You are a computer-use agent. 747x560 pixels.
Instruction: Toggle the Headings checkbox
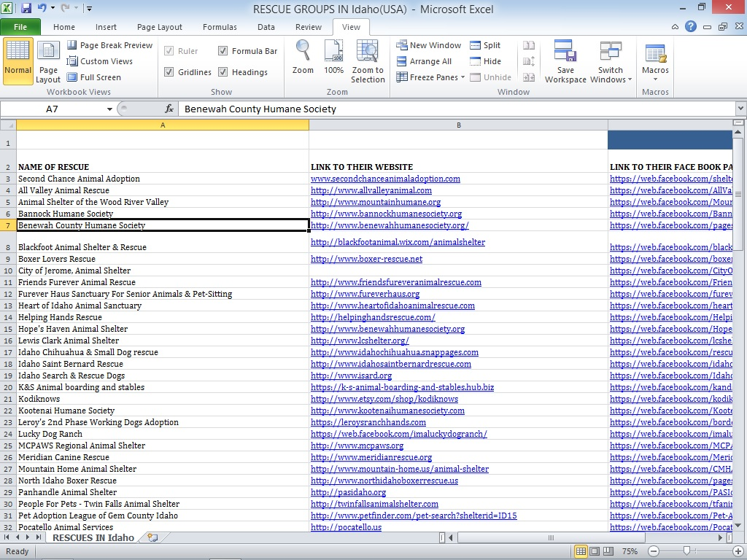click(x=222, y=72)
